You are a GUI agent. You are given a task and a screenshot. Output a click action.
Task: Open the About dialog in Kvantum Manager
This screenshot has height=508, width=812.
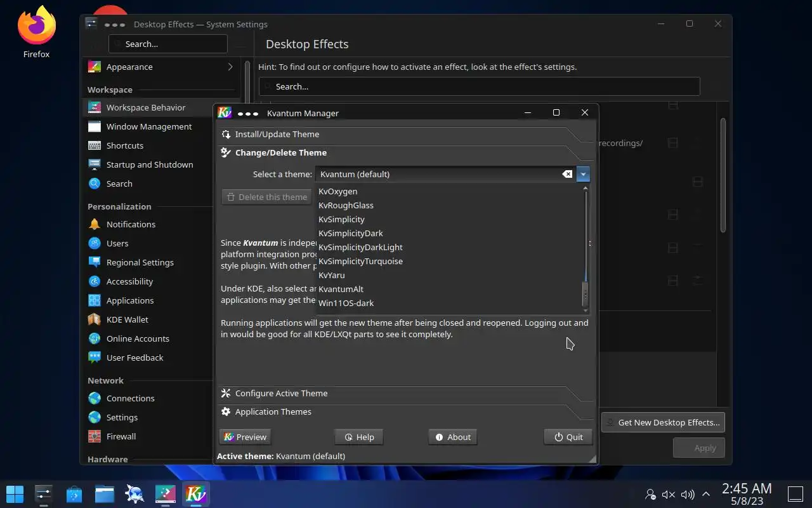coord(453,437)
